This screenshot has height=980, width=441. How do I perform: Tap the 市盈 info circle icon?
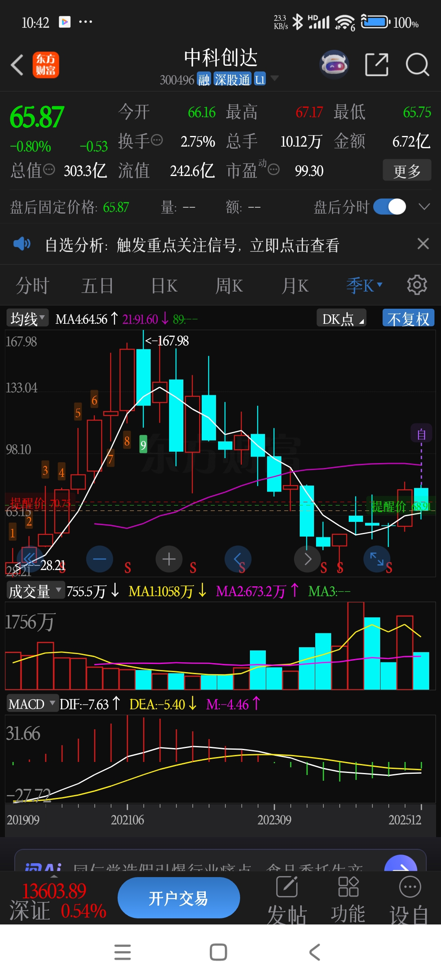274,169
